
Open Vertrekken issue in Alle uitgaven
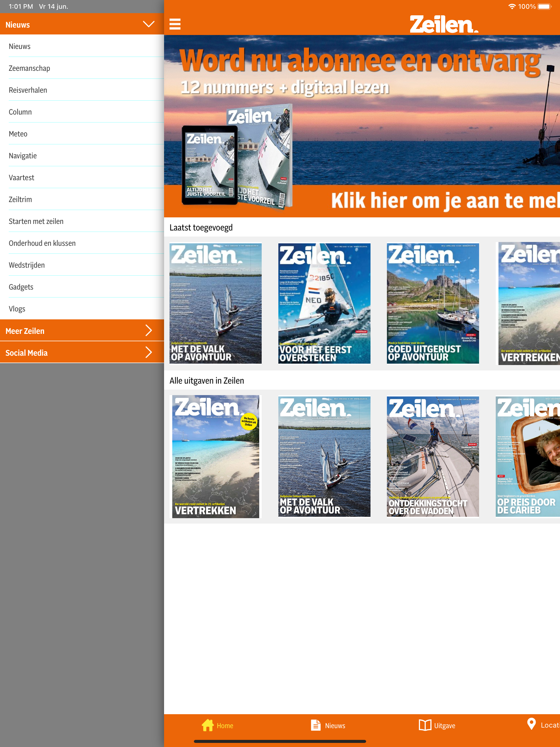tap(215, 457)
